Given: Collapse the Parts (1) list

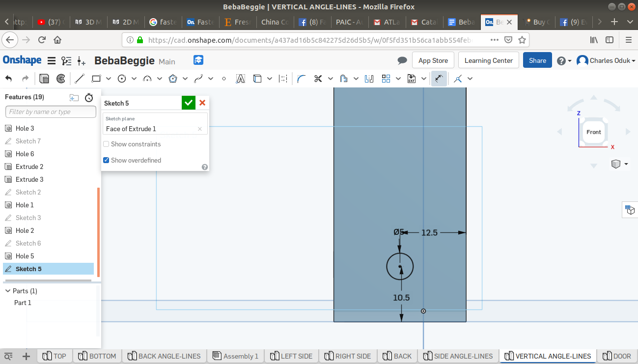Looking at the screenshot, I should 8,291.
